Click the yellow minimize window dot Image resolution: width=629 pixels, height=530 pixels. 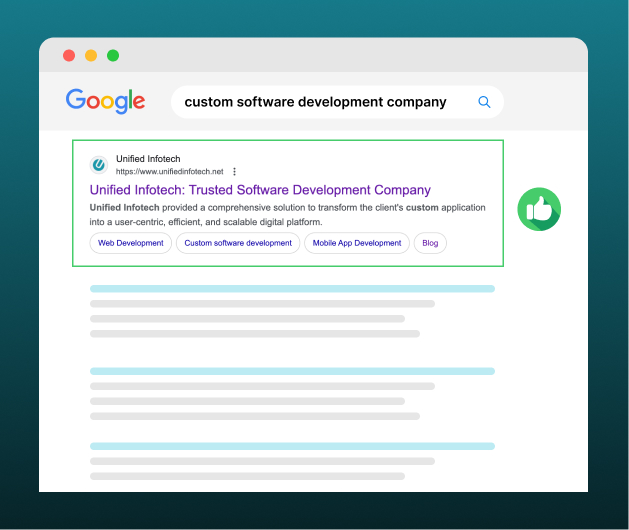[x=91, y=55]
